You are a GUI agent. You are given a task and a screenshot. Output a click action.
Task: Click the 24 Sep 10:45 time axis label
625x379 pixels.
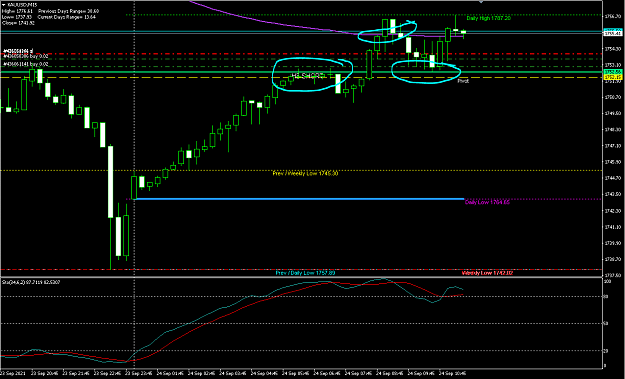click(x=452, y=374)
